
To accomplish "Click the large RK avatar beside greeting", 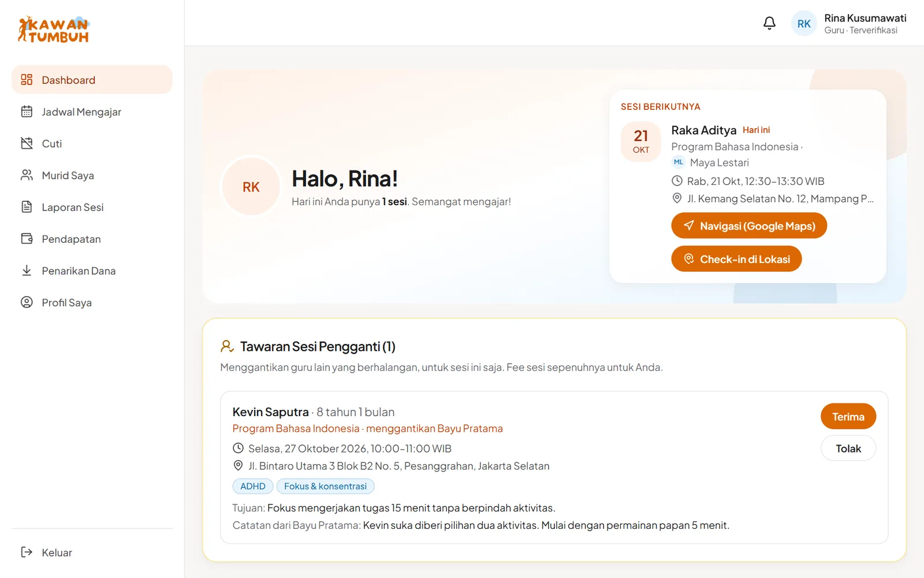I will 251,187.
